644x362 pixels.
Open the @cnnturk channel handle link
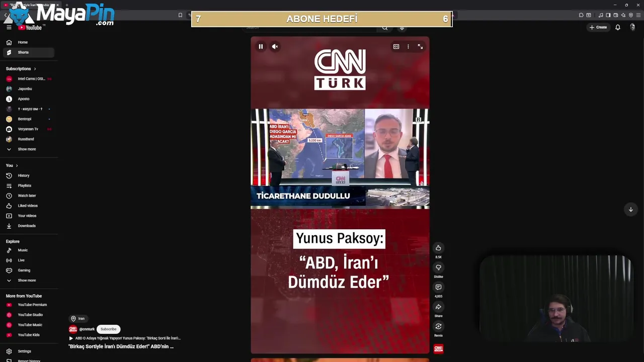87,329
